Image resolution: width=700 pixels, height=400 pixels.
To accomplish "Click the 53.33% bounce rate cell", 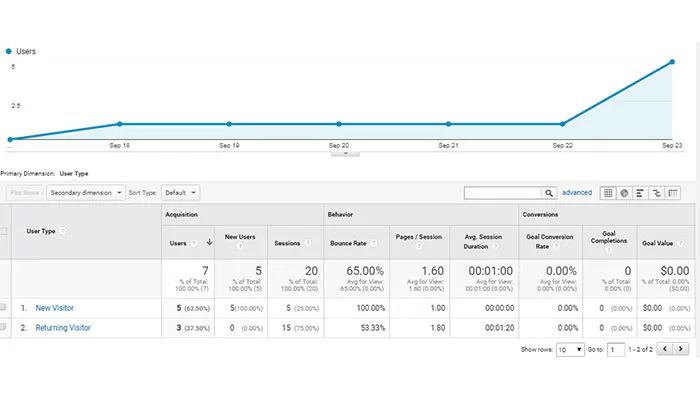I will pos(373,328).
